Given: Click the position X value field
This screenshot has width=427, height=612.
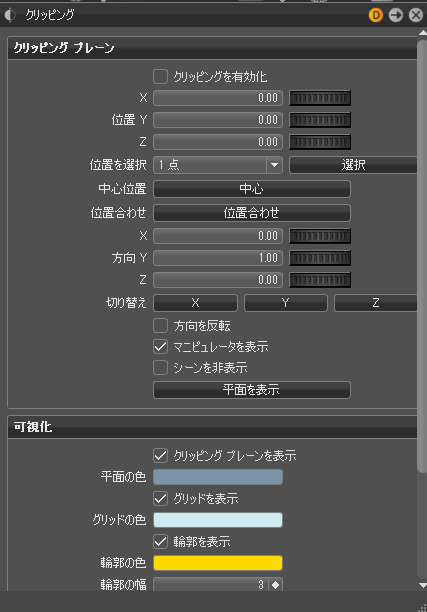Looking at the screenshot, I should click(218, 98).
